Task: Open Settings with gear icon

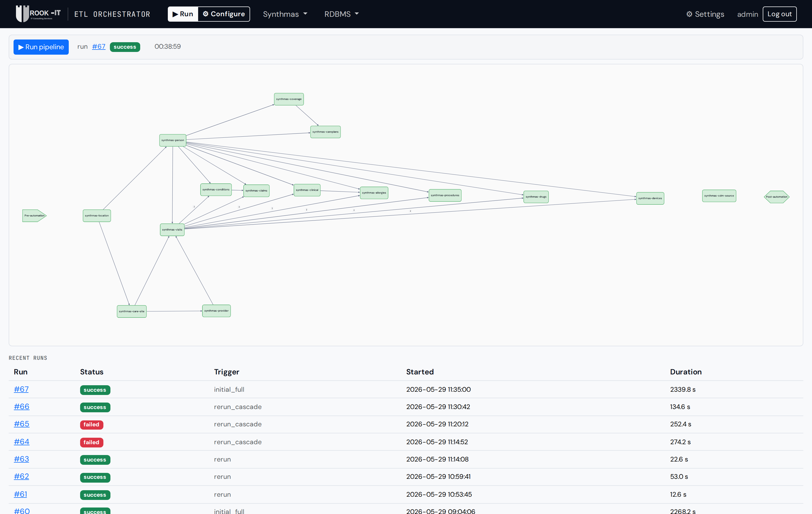Action: point(705,14)
